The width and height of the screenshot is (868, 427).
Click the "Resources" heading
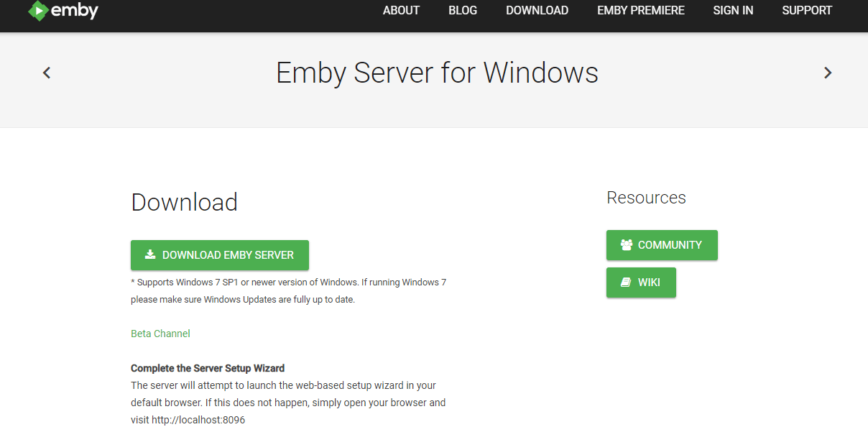pyautogui.click(x=646, y=198)
